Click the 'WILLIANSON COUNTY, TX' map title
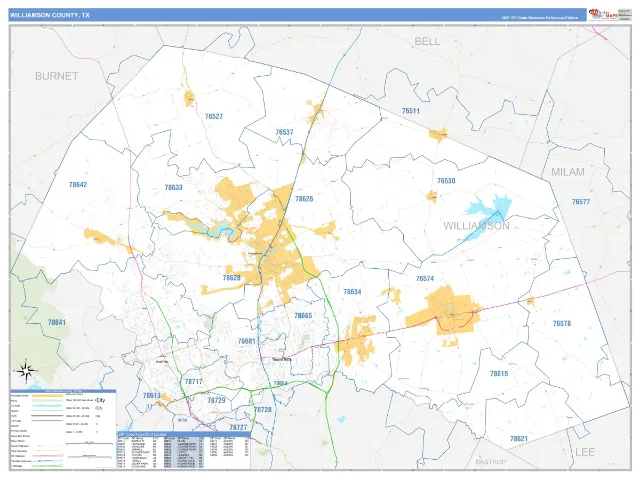This screenshot has width=640, height=480. (49, 15)
